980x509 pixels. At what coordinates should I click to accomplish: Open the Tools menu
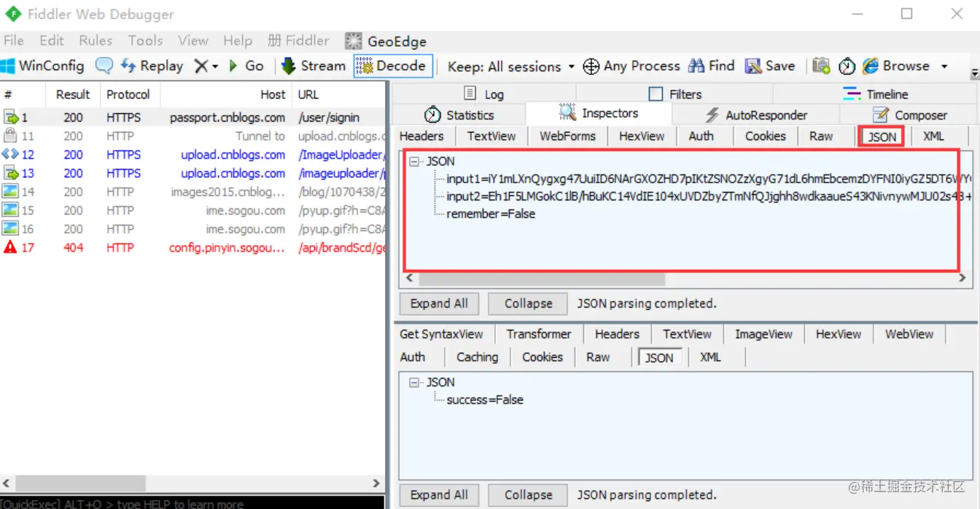[145, 41]
